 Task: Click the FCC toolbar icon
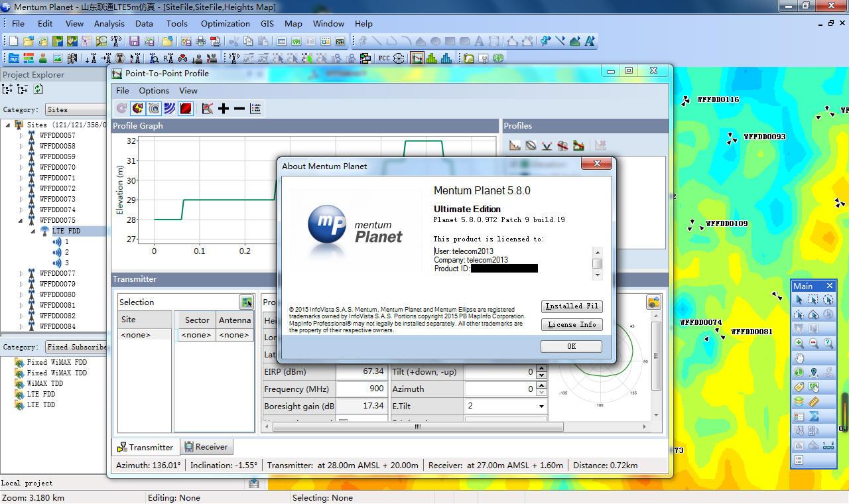(x=383, y=58)
